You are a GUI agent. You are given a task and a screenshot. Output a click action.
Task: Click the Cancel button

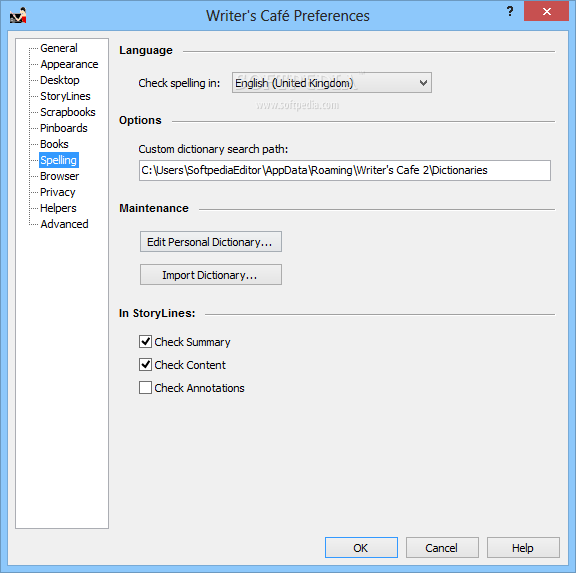point(442,548)
